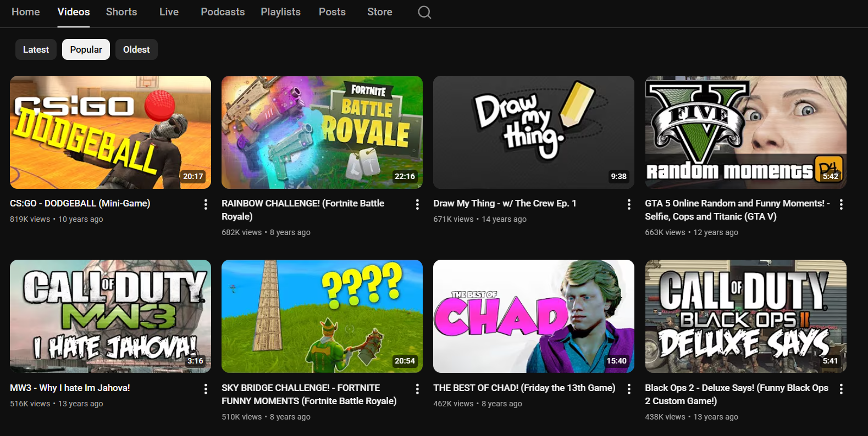This screenshot has height=436, width=868.
Task: Click the "819K views" text
Action: 30,219
